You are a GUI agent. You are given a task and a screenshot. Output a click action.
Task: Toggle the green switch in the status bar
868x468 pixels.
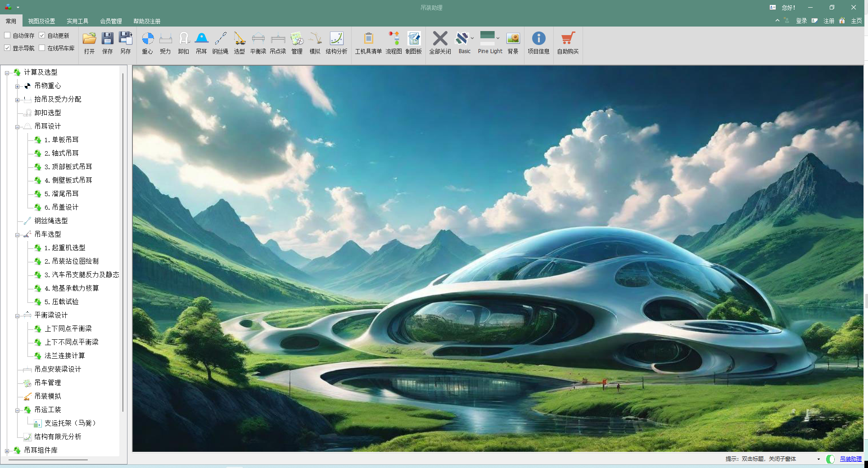click(x=831, y=459)
